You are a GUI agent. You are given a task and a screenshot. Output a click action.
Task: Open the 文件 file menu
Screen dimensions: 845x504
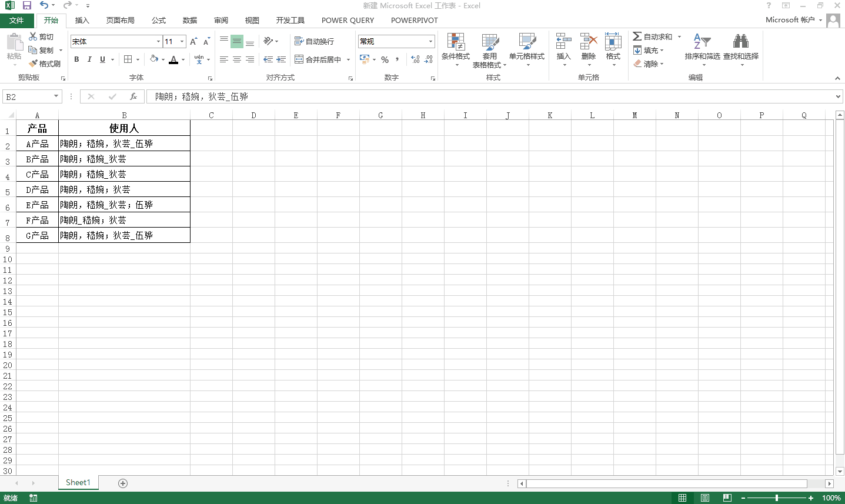[x=16, y=20]
